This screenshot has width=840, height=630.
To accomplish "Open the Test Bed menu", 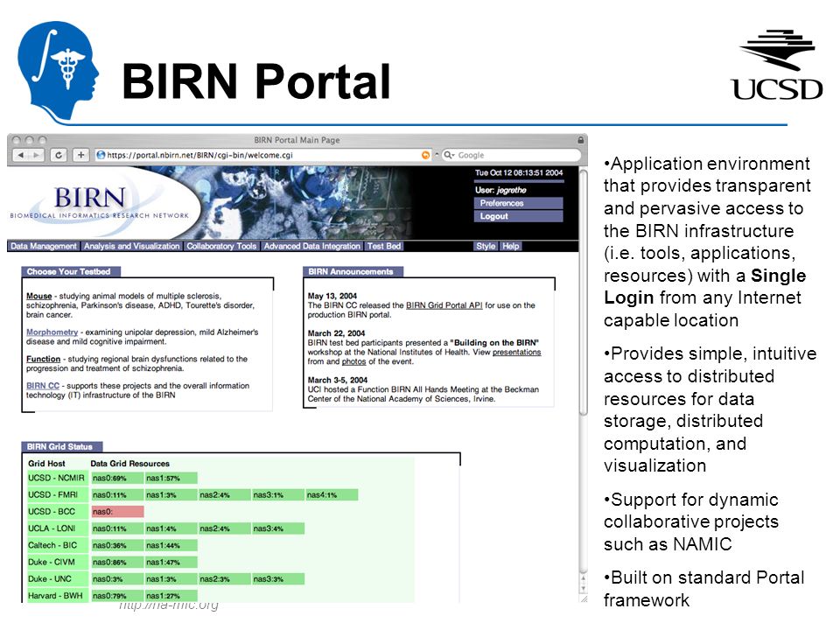I will 383,247.
